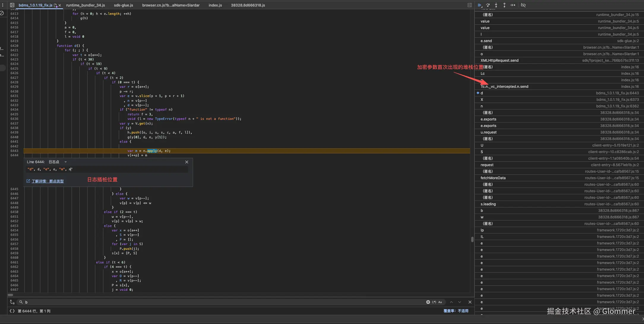Toggle match case search option
The height and width of the screenshot is (324, 644).
coord(440,302)
